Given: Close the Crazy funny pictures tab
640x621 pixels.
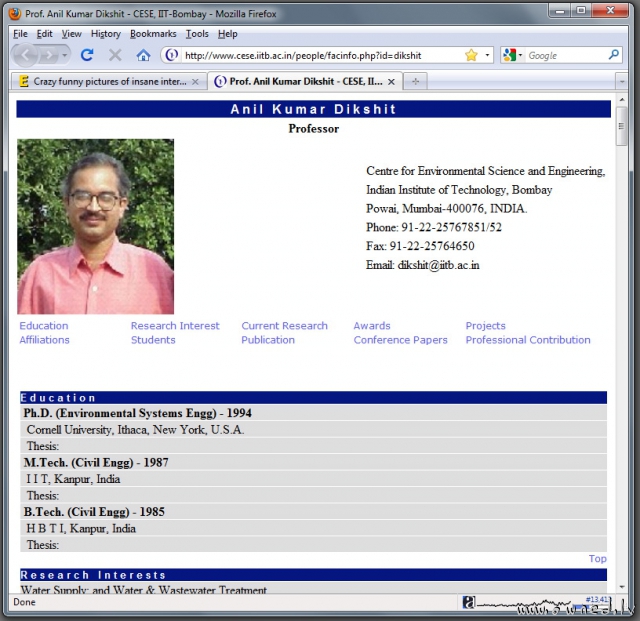Looking at the screenshot, I should tap(196, 82).
